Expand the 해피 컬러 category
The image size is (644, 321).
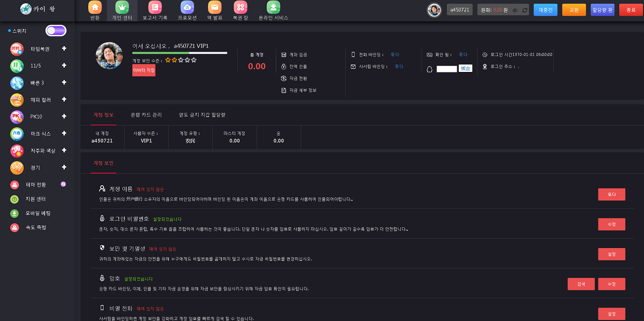point(64,99)
